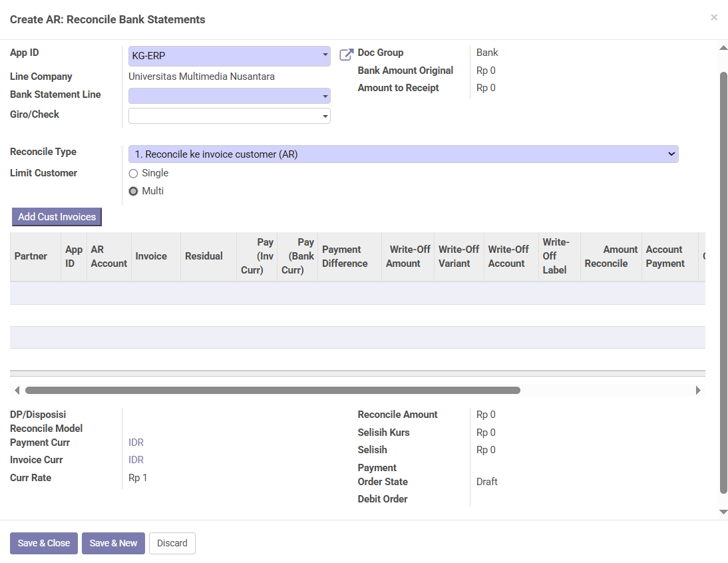Expand the Bank Statement Line dropdown

[x=229, y=96]
